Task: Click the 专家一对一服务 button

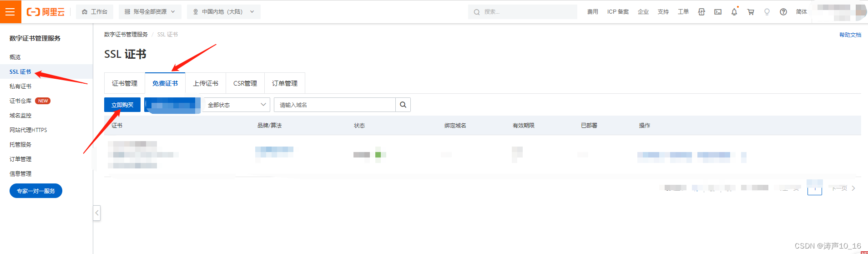Action: 36,191
